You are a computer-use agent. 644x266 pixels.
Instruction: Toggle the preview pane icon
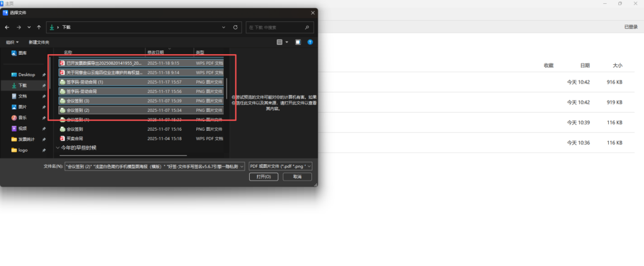coord(298,42)
